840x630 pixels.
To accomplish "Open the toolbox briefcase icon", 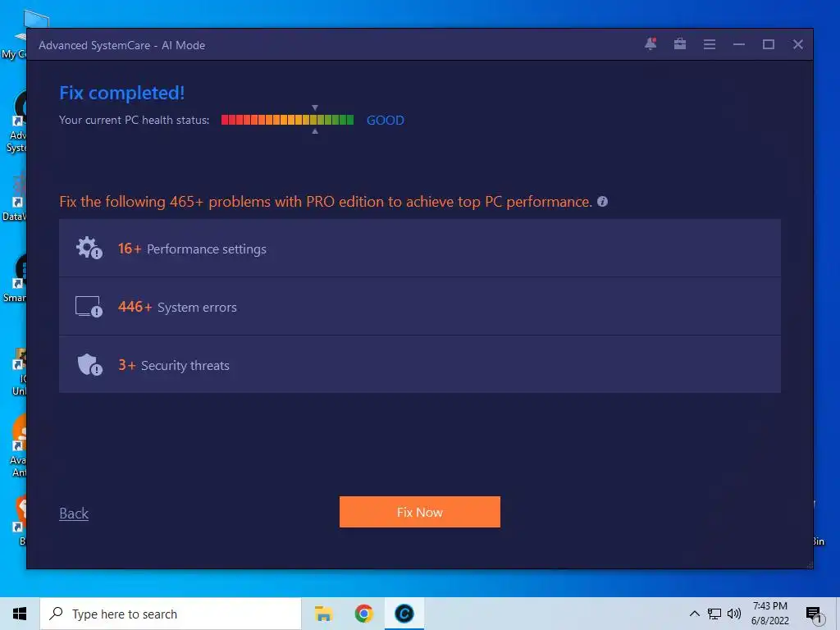I will coord(680,44).
